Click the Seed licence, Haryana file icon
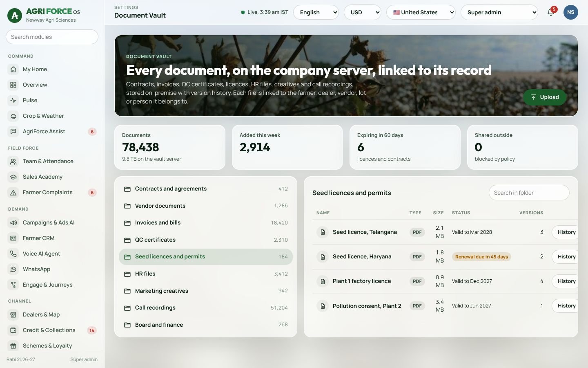The image size is (588, 368). click(323, 256)
